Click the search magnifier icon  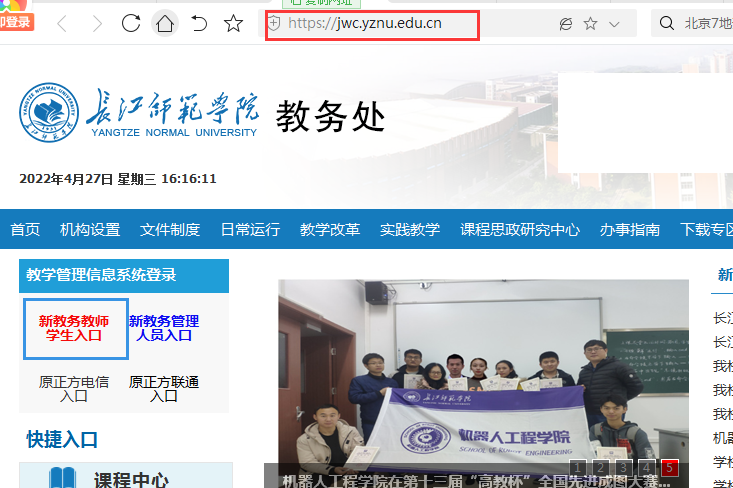click(x=667, y=23)
